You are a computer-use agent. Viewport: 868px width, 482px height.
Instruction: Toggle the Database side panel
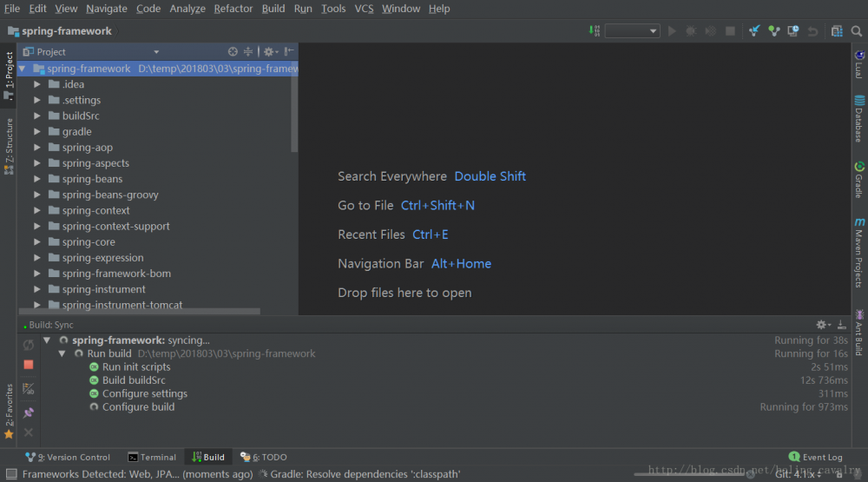(x=859, y=119)
